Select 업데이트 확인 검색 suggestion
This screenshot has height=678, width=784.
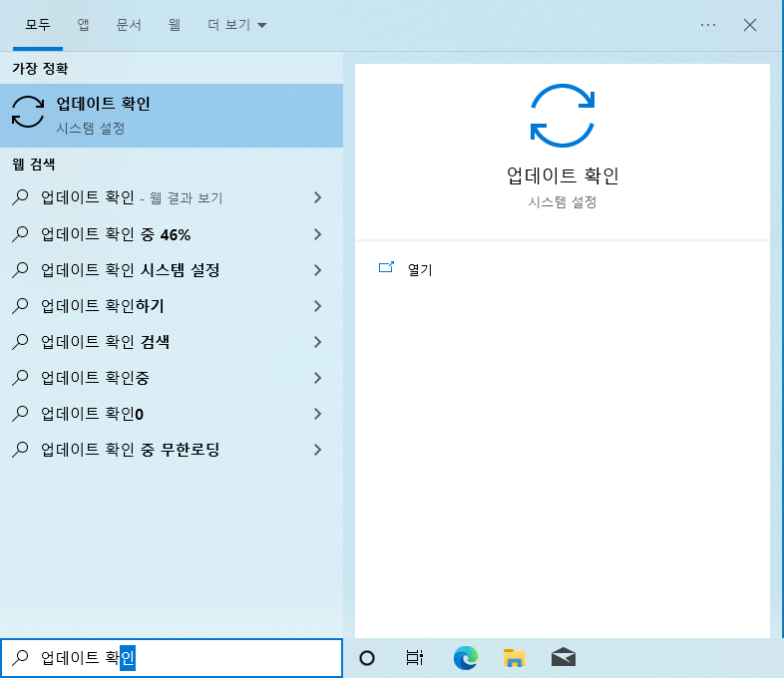pos(172,342)
